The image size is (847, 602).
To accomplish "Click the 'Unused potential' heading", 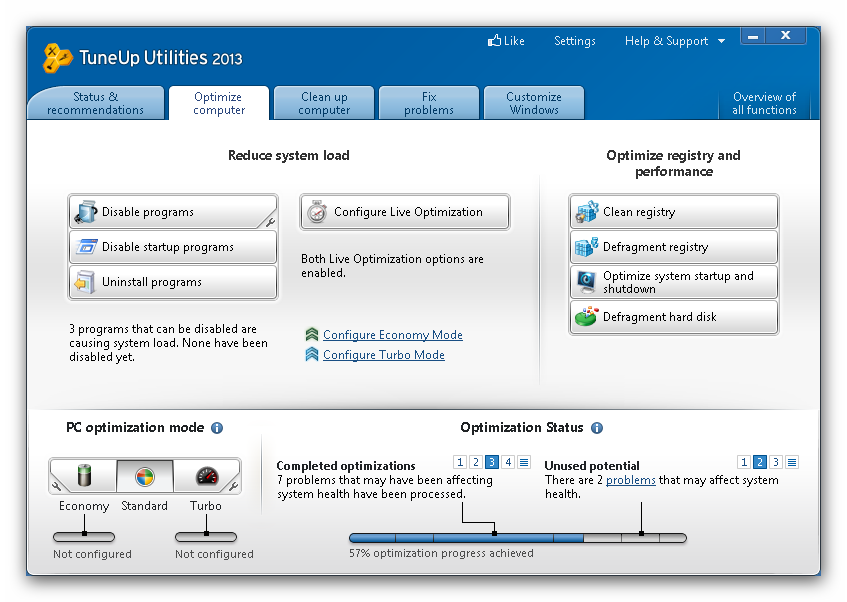I will (x=591, y=466).
